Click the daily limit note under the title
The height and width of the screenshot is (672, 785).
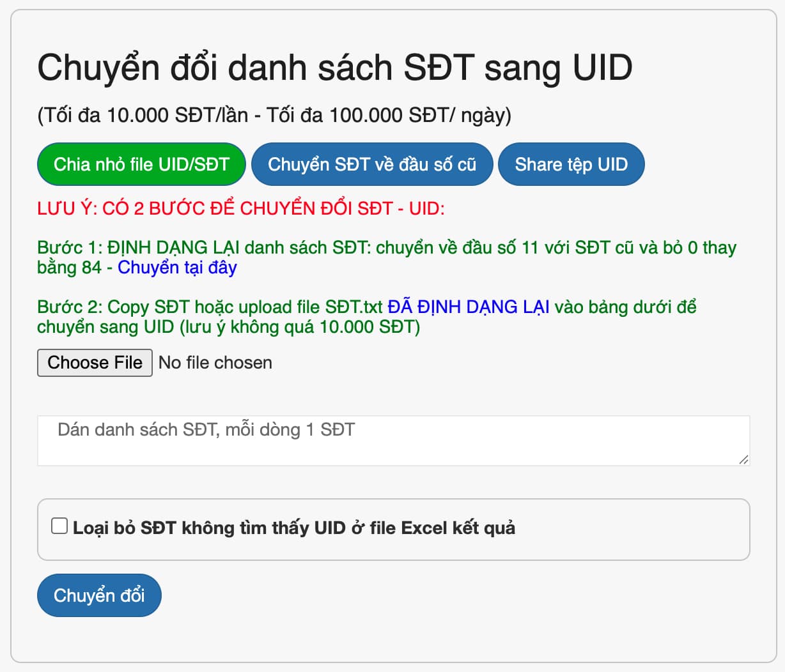tap(277, 116)
